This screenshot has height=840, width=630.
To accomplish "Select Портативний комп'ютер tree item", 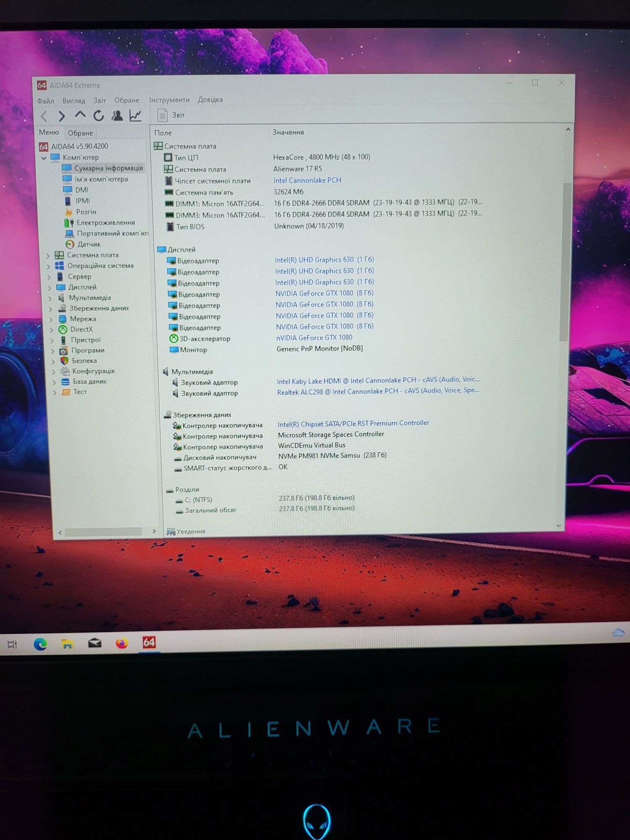I will (x=107, y=233).
